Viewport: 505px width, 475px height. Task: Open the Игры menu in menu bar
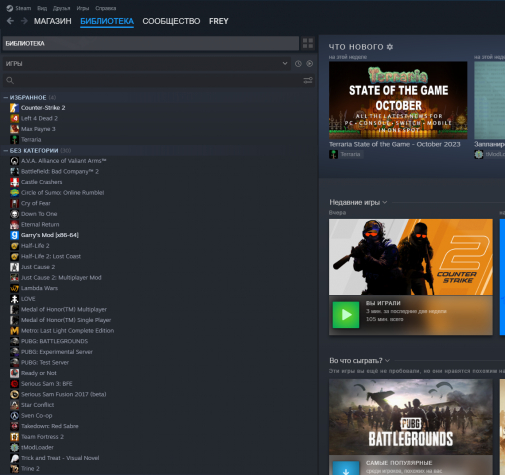click(83, 8)
